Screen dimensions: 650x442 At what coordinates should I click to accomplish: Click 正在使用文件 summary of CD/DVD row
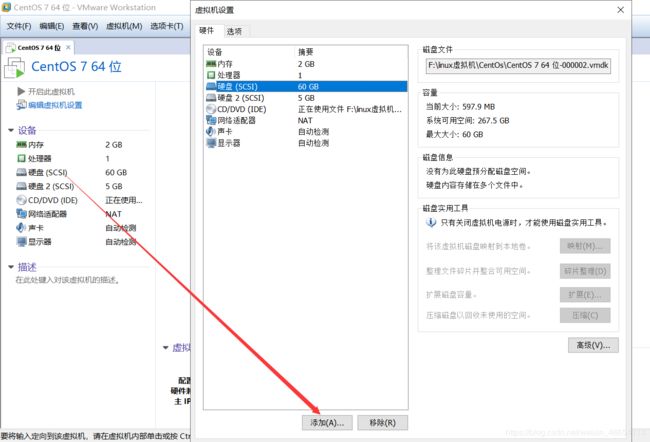pyautogui.click(x=350, y=109)
